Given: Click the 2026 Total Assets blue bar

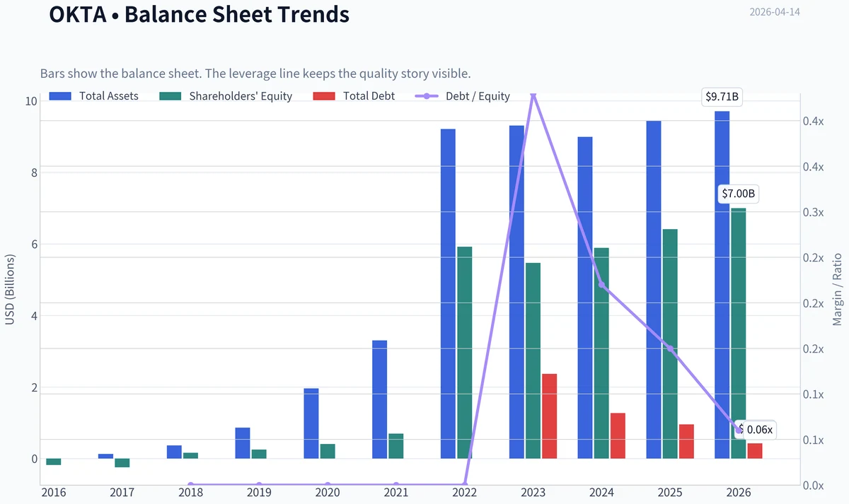Looking at the screenshot, I should [722, 285].
